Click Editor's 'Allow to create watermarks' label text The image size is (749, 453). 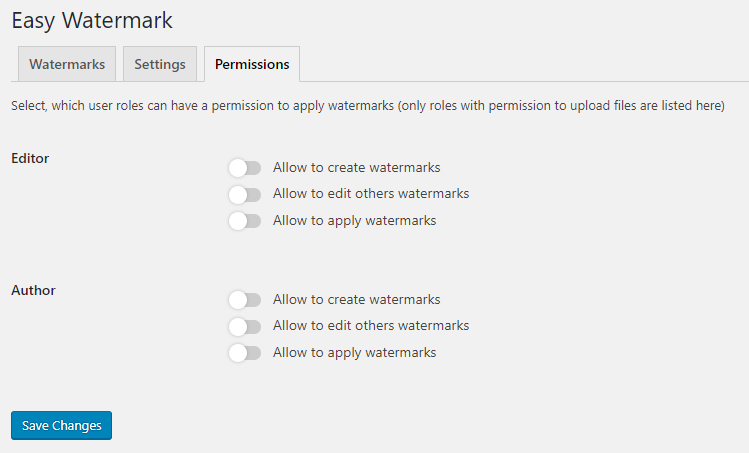[x=356, y=168]
